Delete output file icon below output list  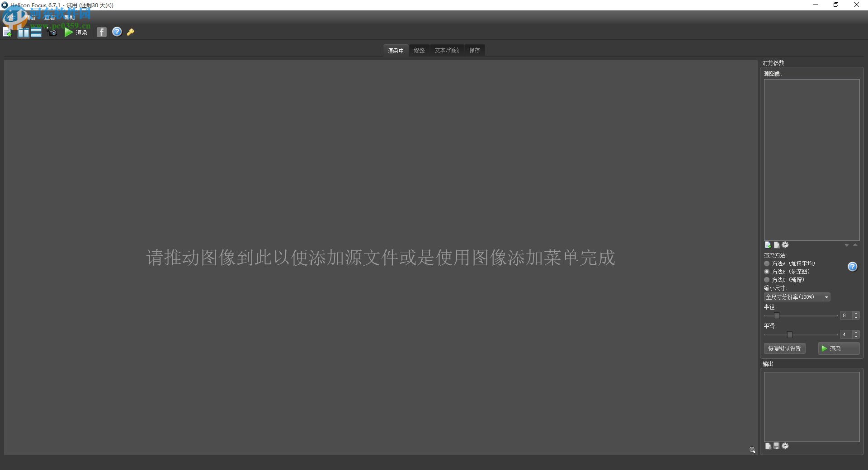768,446
